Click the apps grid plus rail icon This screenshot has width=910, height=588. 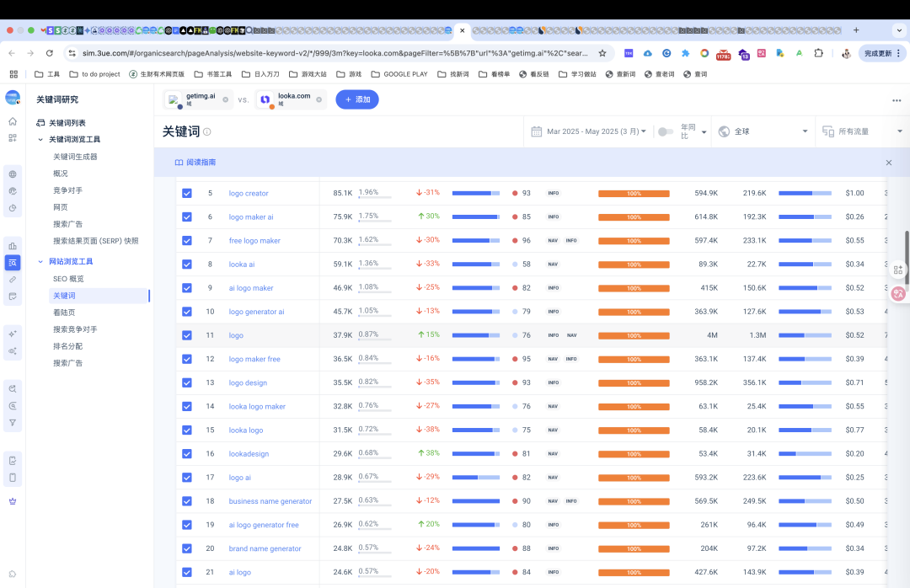[13, 138]
